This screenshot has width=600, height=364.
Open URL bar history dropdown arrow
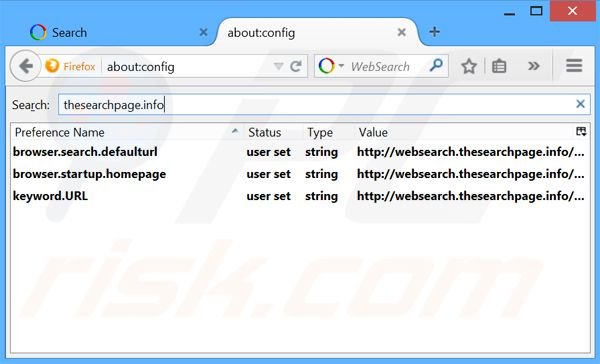pyautogui.click(x=278, y=67)
